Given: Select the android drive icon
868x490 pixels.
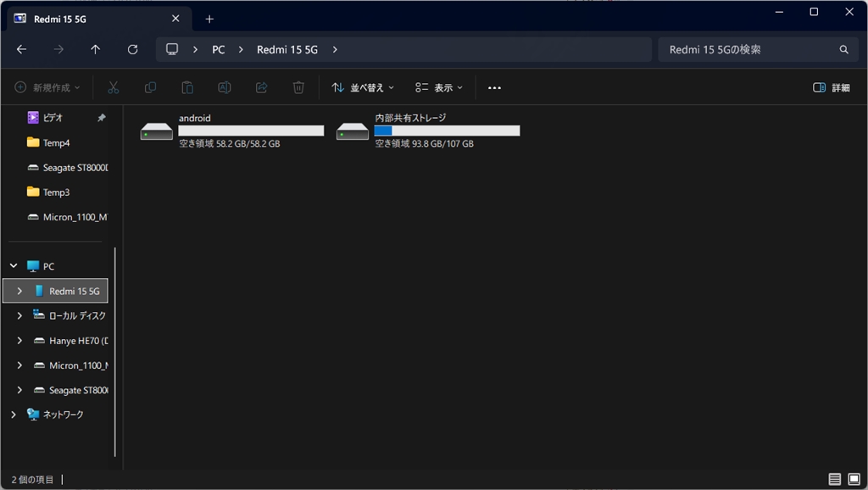Looking at the screenshot, I should pos(157,131).
